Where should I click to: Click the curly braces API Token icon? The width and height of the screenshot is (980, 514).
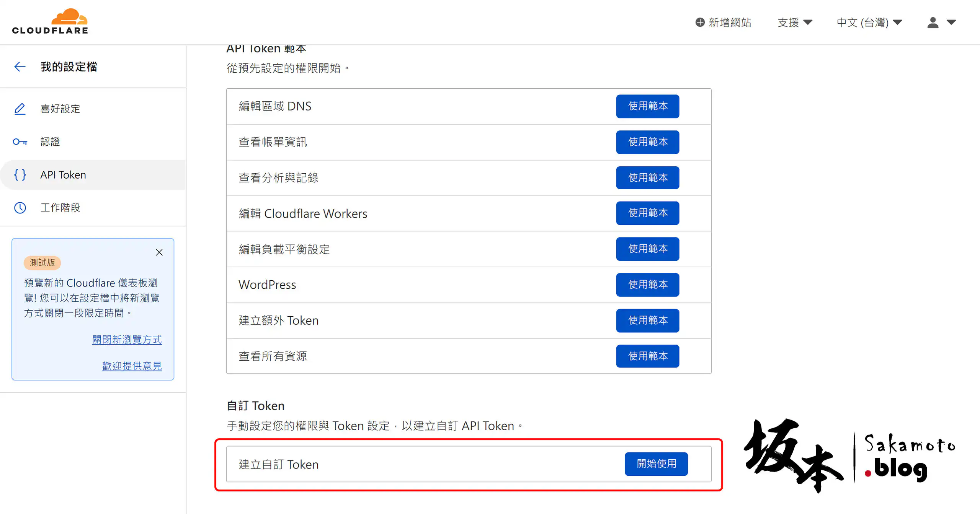[x=20, y=175]
